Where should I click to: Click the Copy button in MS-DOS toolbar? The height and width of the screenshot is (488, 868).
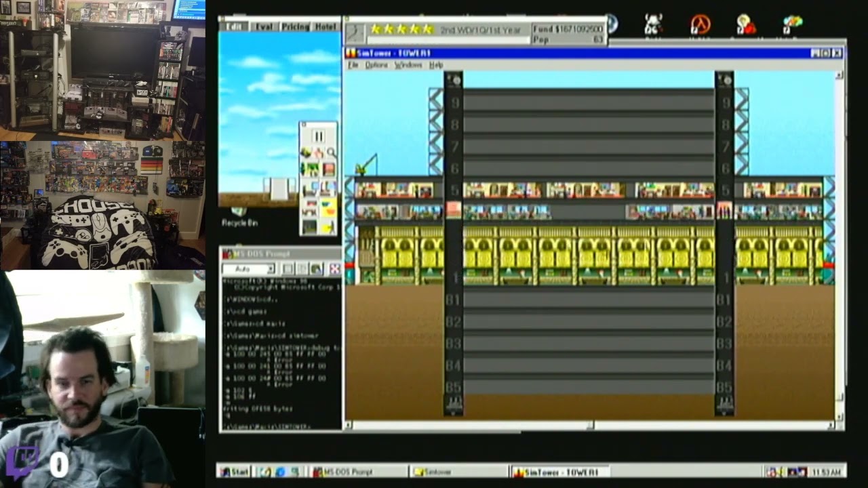click(302, 269)
